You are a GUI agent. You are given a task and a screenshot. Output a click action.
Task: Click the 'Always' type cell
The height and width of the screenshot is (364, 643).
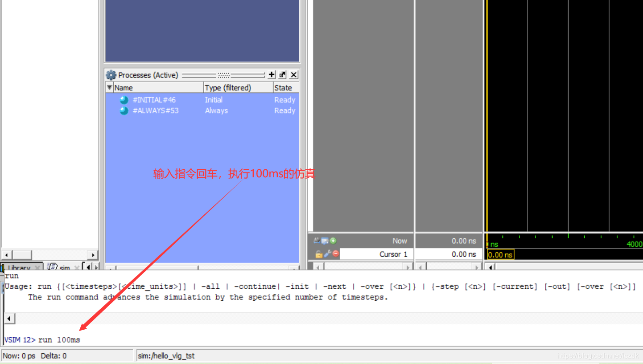click(216, 110)
